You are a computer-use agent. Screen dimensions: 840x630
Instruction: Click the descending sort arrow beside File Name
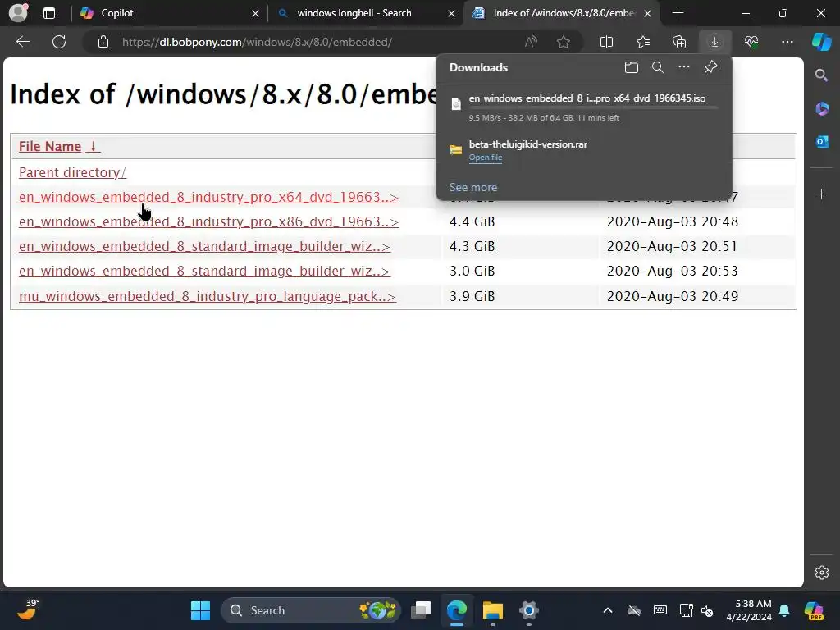[x=93, y=146]
